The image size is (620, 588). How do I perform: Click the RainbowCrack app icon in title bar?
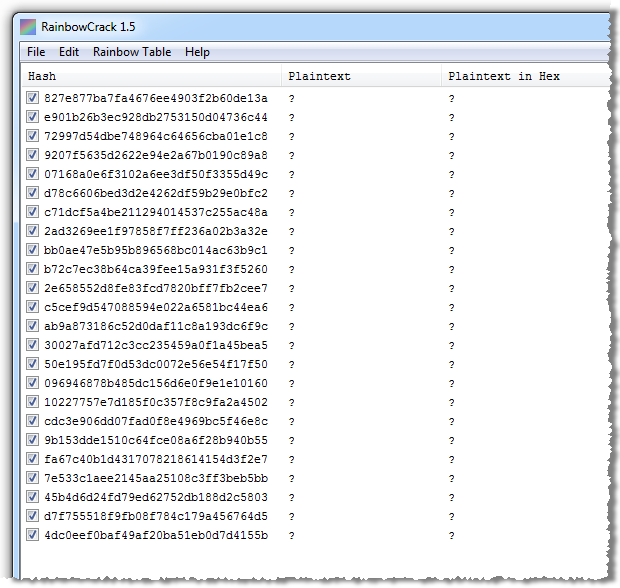tap(28, 27)
